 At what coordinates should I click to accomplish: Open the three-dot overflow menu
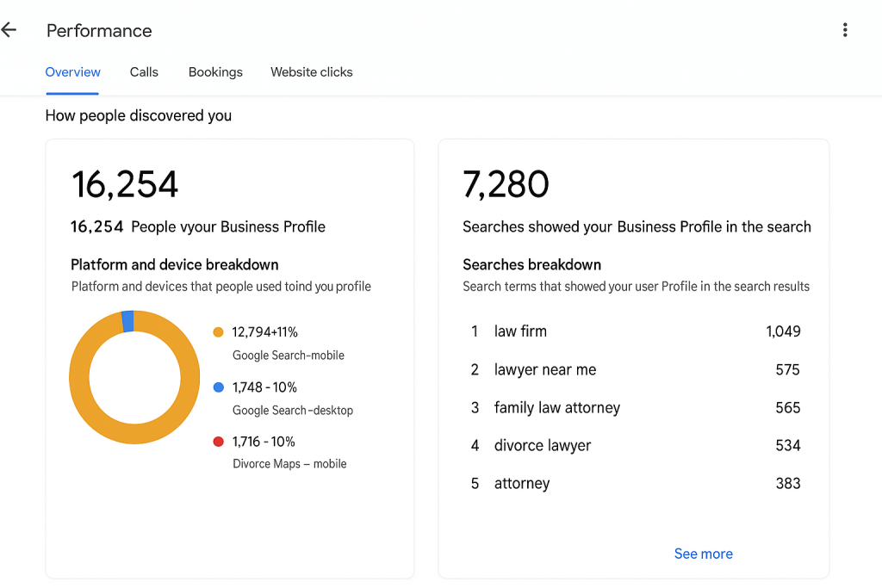(845, 29)
